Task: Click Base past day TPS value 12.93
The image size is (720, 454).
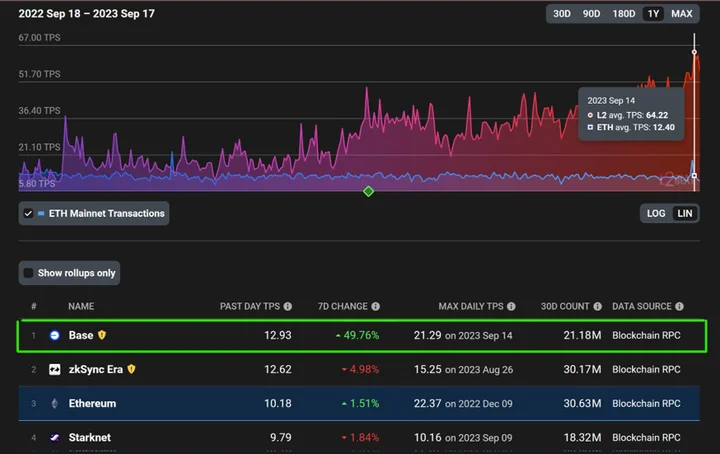Action: tap(278, 336)
